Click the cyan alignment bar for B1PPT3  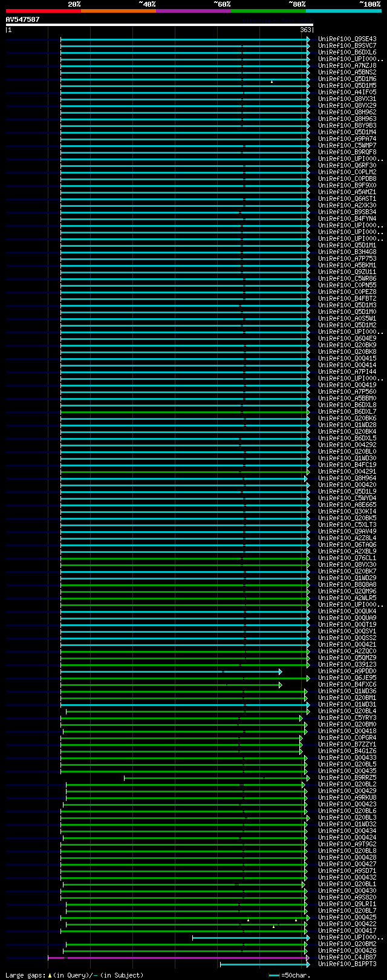click(265, 964)
